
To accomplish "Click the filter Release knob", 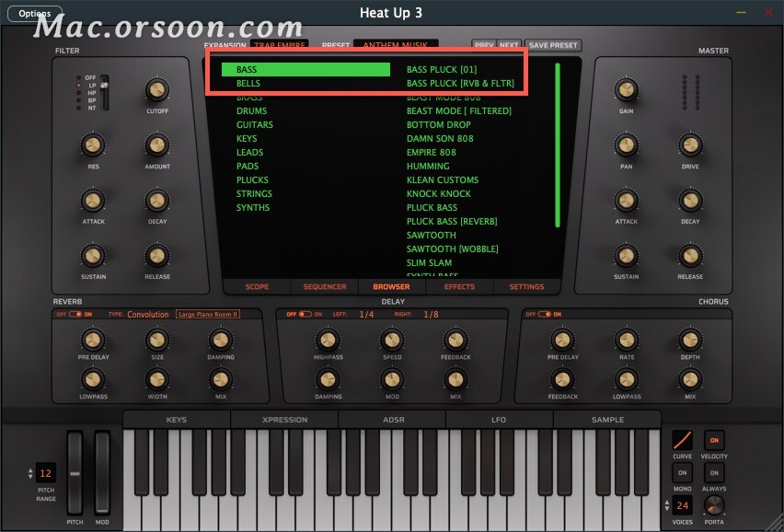I will 157,256.
